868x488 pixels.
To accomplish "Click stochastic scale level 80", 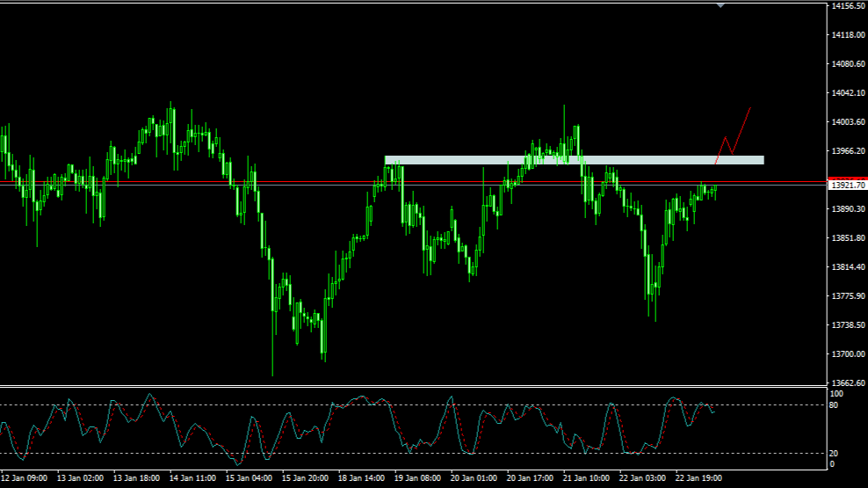I will tap(835, 405).
